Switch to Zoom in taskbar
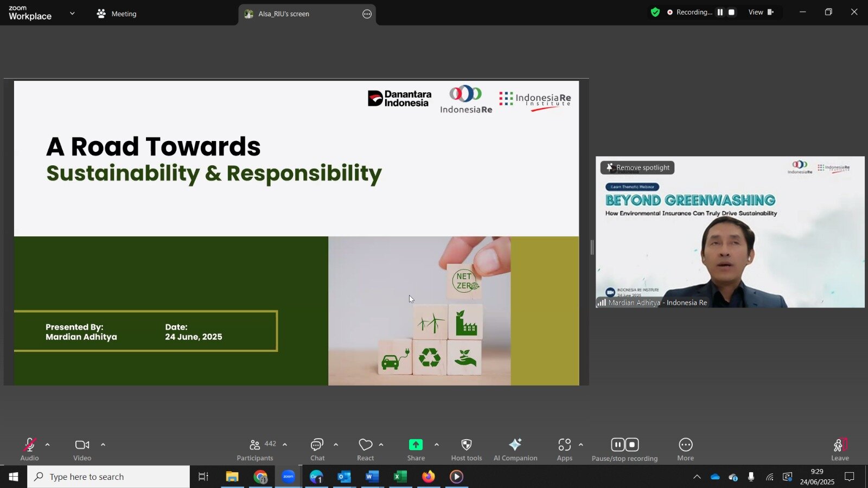 pyautogui.click(x=288, y=477)
